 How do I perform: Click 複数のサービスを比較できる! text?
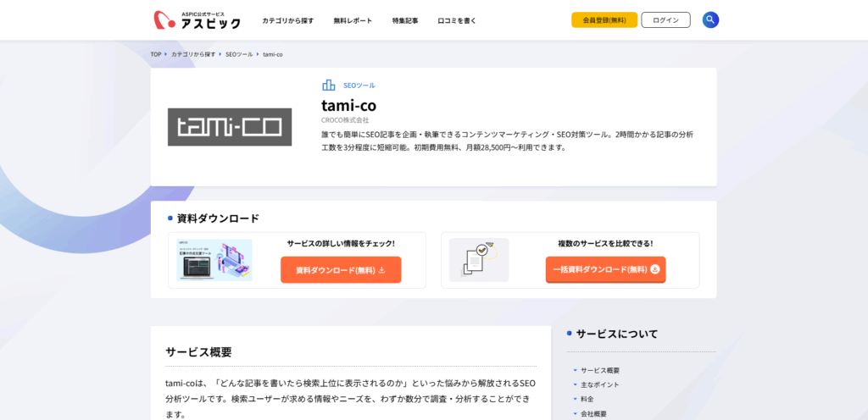point(605,243)
